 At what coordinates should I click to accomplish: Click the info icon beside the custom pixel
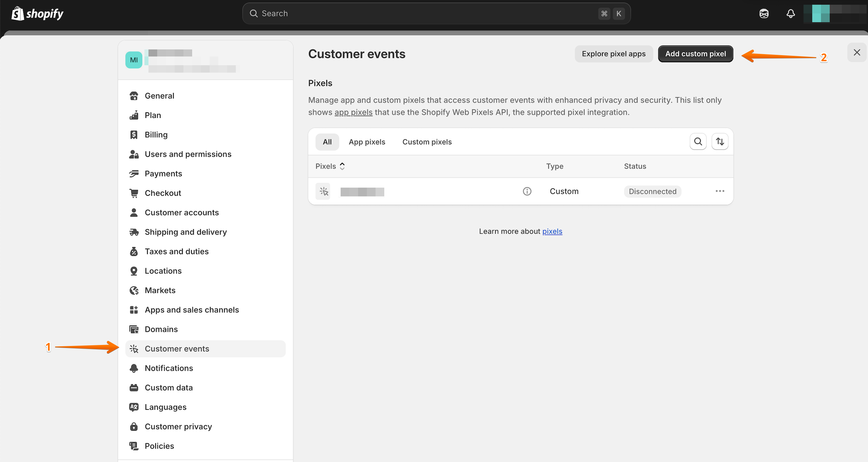pos(527,192)
